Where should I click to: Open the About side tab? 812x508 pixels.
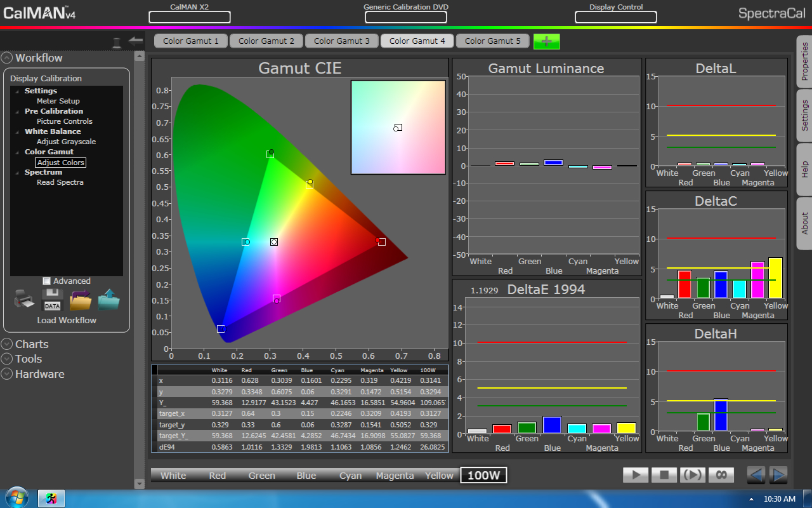point(804,223)
